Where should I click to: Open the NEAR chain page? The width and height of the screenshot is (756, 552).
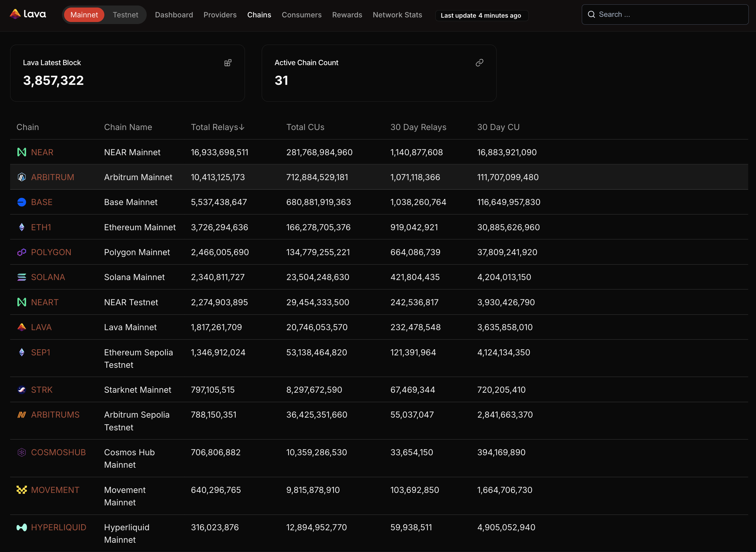click(x=42, y=152)
